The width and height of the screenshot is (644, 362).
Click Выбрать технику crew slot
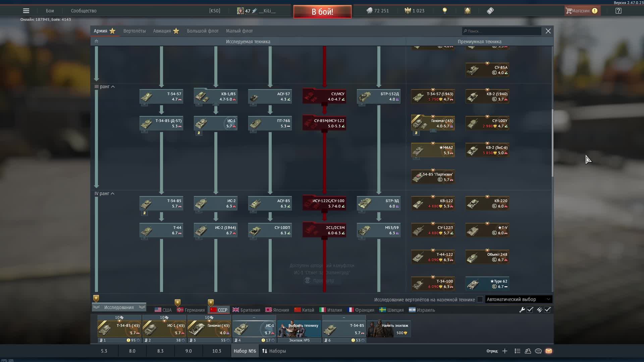[x=299, y=328]
